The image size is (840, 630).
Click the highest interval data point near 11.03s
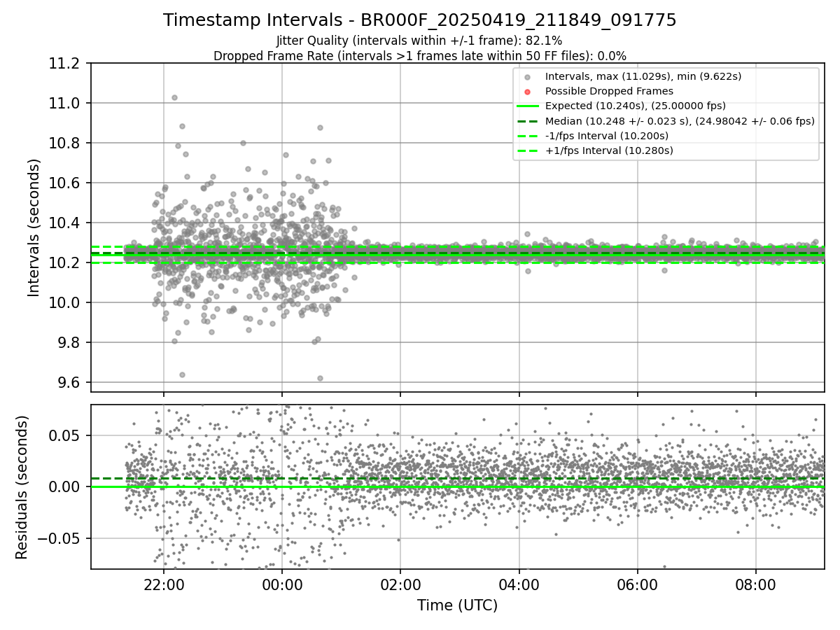coord(174,97)
